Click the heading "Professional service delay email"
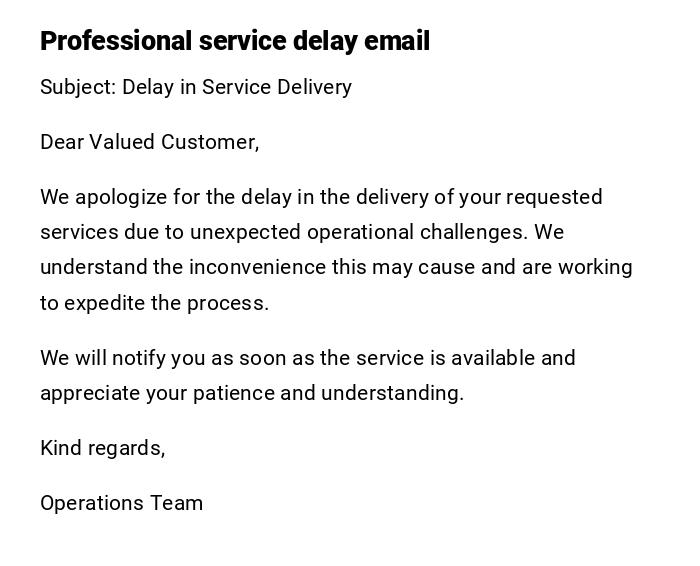This screenshot has height=566, width=700. point(235,42)
